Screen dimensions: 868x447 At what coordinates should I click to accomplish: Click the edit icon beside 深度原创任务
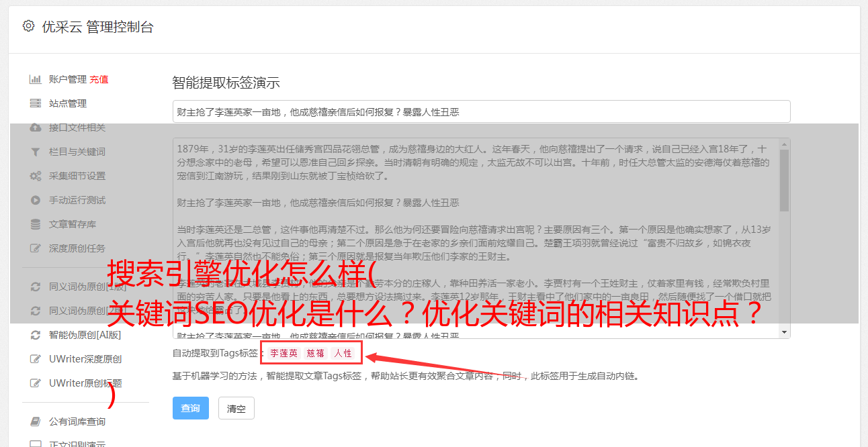coord(36,248)
